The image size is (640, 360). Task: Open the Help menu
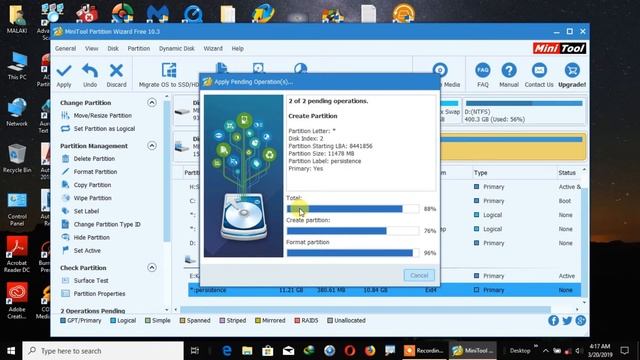238,48
